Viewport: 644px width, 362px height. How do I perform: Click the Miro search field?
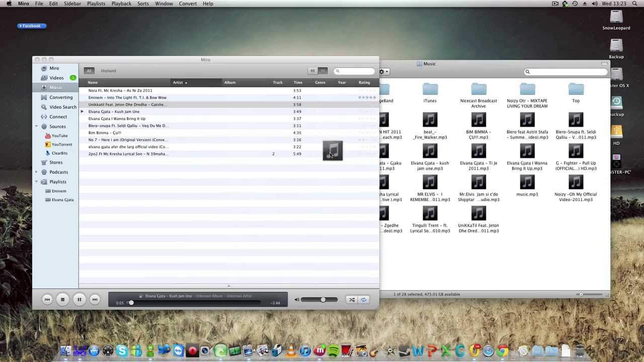[355, 71]
